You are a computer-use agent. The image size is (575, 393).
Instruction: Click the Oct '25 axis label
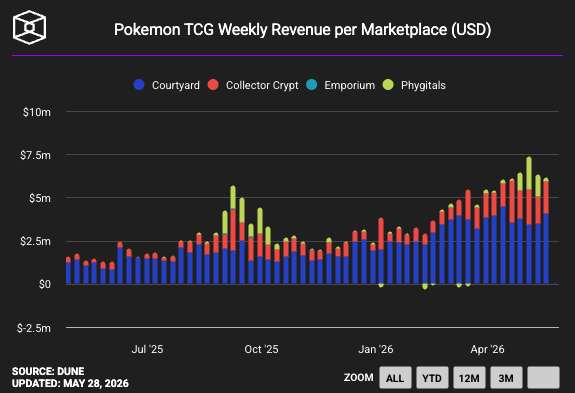(261, 349)
